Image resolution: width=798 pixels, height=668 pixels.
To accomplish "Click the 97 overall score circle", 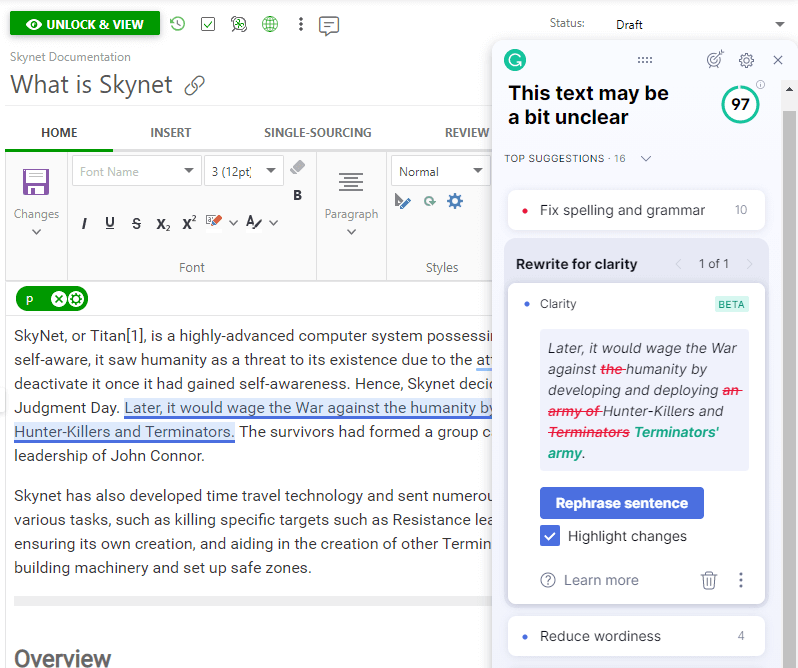I will click(740, 104).
